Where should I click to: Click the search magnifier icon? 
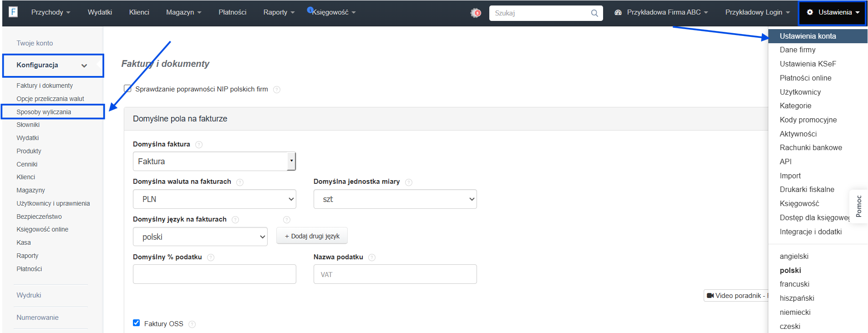tap(594, 13)
